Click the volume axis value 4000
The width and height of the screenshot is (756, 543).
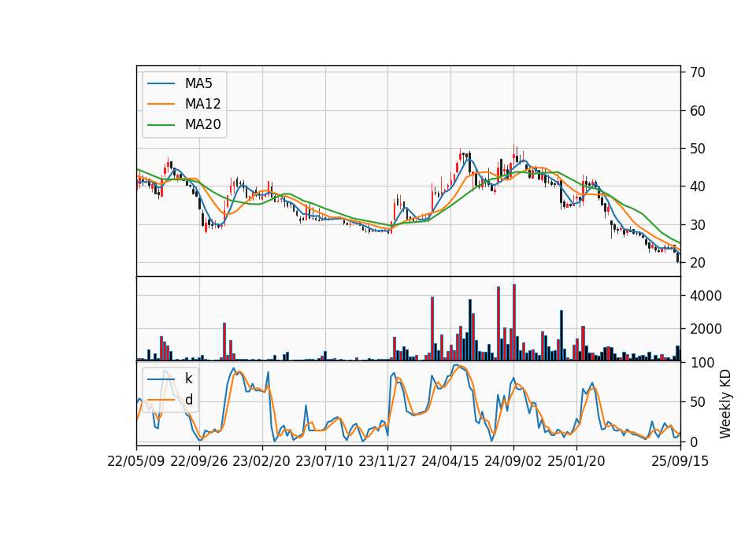pos(706,296)
